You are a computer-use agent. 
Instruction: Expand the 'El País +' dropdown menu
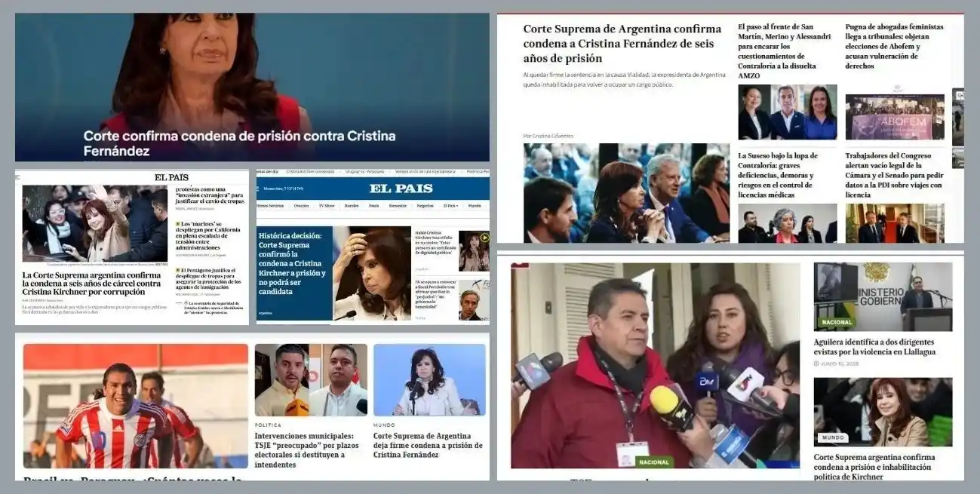pos(451,206)
